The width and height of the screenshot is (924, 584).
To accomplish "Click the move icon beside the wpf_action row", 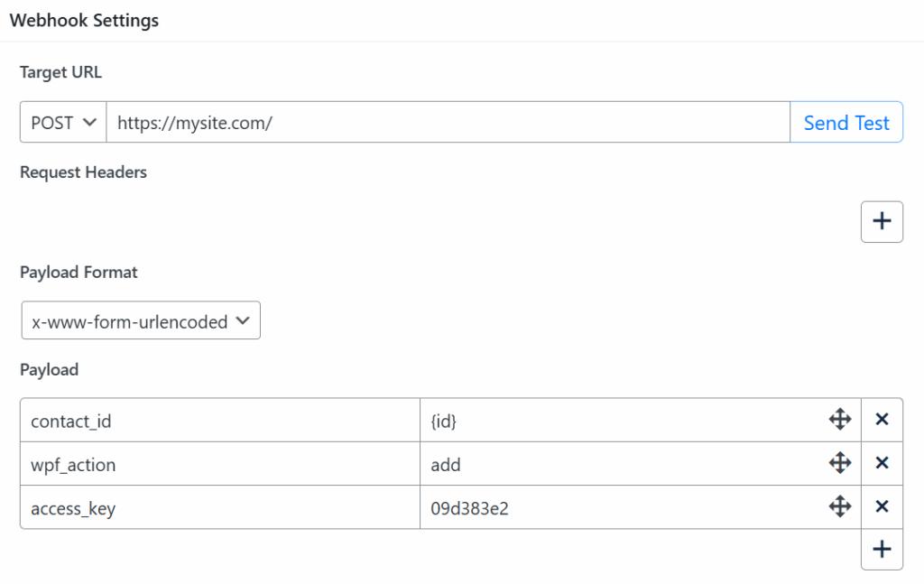I will [x=840, y=463].
